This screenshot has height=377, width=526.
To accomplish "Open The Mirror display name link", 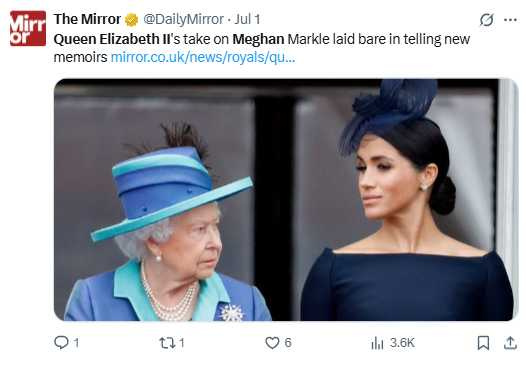I will coord(87,19).
